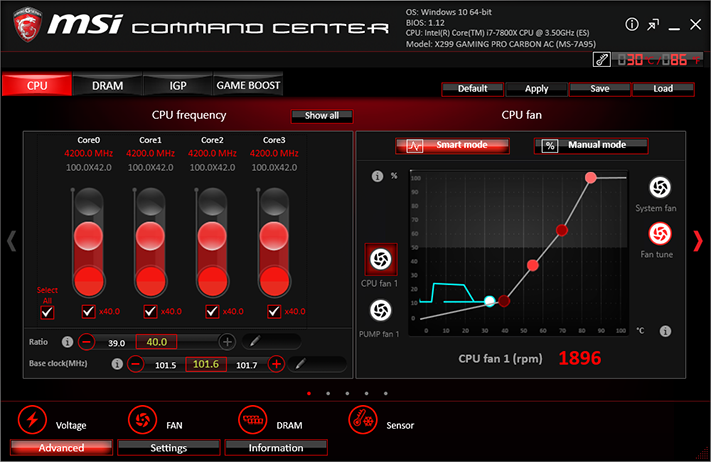Uncheck the Core1 x40.0 checkbox
This screenshot has width=711, height=462.
(x=150, y=311)
